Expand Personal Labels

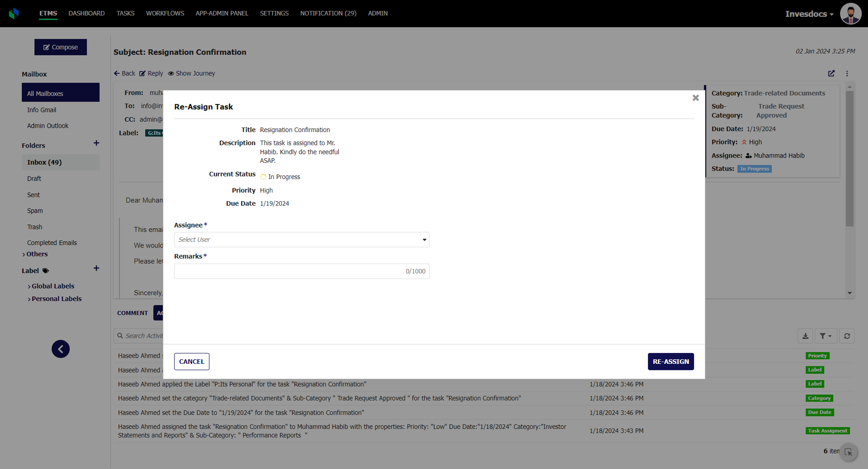coord(54,299)
